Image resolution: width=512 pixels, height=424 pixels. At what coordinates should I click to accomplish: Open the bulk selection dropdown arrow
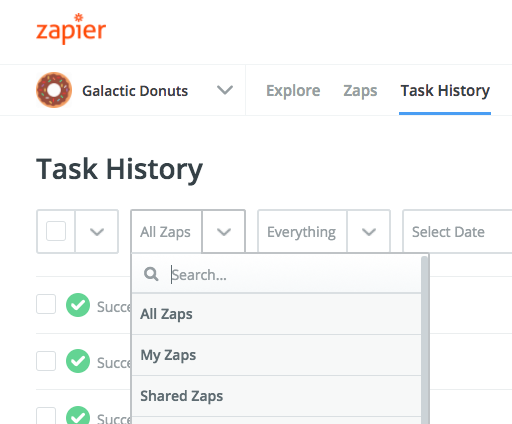point(97,232)
